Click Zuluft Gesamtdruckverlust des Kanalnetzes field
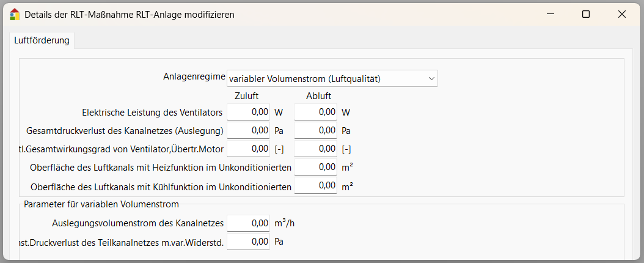 249,130
